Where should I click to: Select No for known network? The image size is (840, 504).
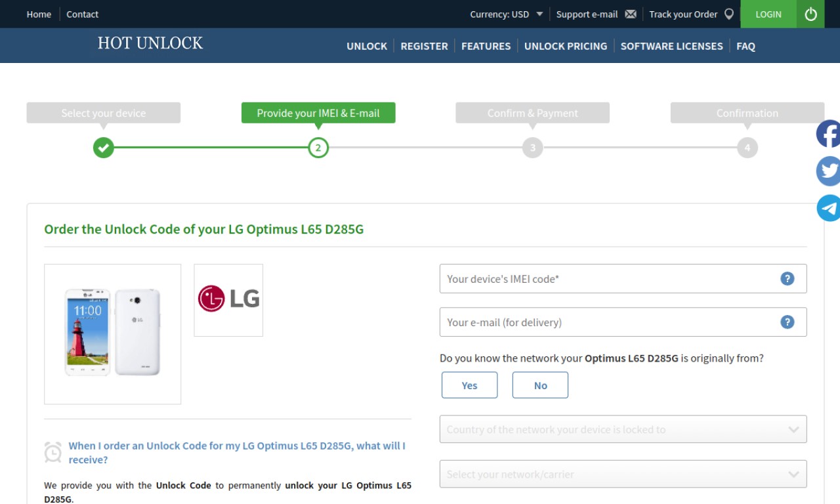540,385
